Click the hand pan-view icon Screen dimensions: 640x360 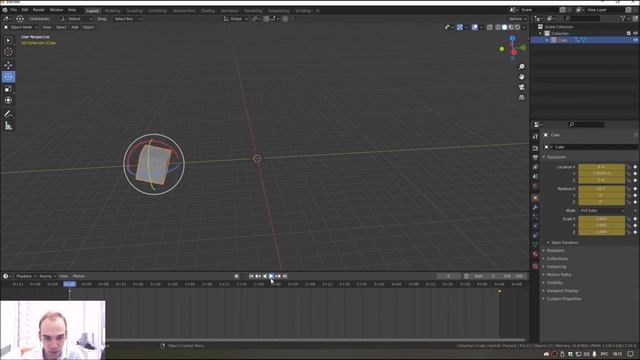click(x=522, y=77)
